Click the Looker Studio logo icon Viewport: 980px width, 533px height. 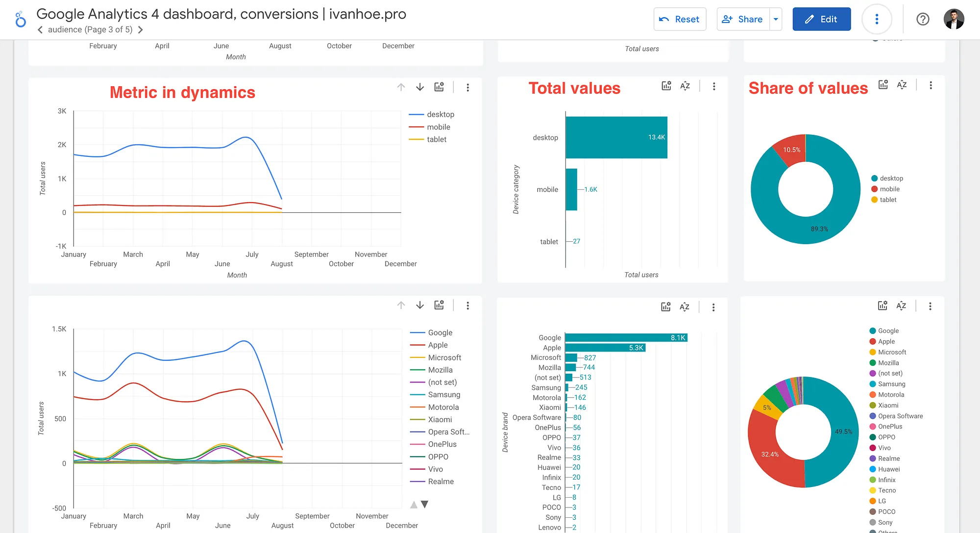[20, 20]
